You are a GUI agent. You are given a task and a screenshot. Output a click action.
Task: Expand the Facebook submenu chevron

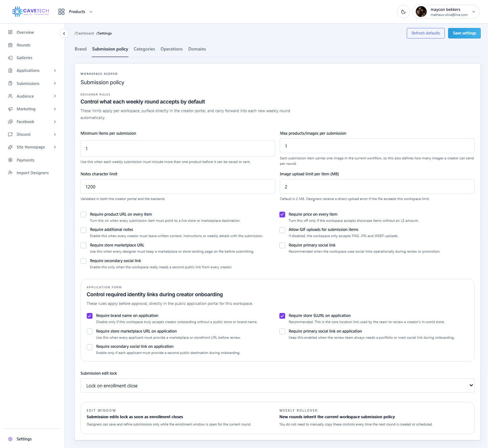pos(55,122)
